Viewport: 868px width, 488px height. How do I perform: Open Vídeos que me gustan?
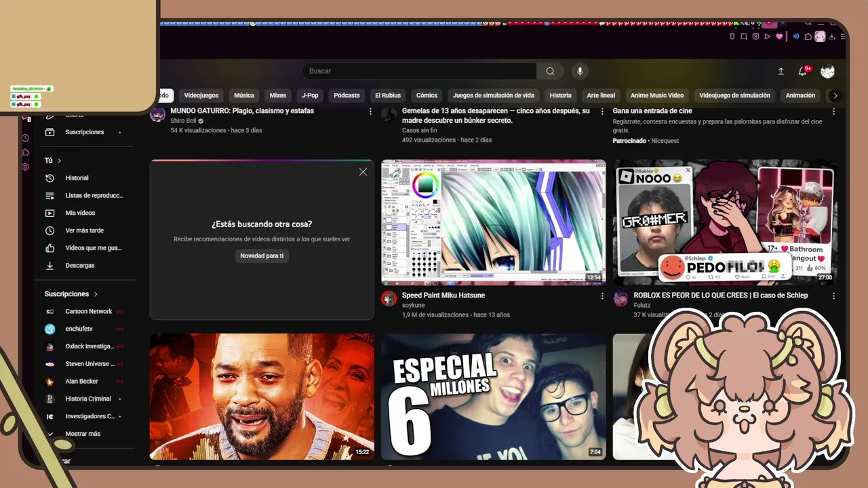(x=84, y=248)
